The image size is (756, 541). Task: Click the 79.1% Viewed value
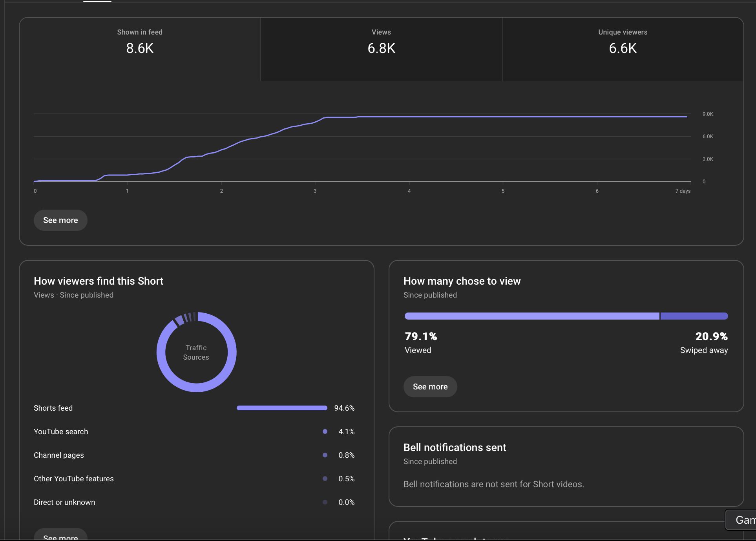421,336
